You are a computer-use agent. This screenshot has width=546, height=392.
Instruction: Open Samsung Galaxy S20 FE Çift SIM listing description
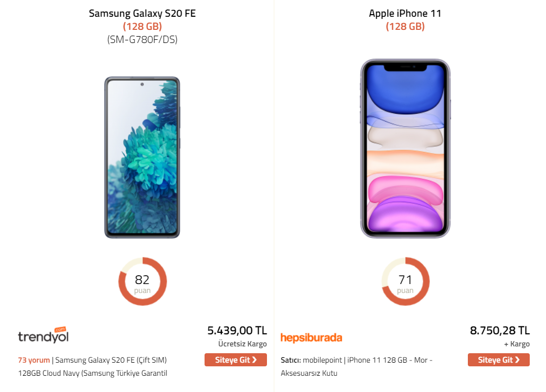[111, 360]
